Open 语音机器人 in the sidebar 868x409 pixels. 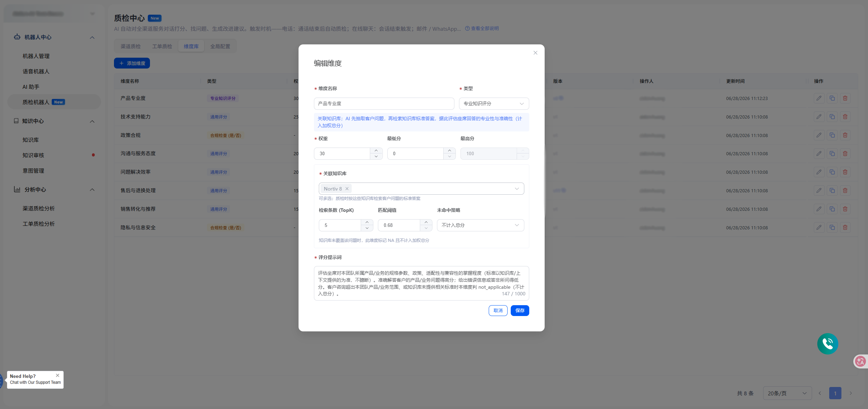coord(36,71)
